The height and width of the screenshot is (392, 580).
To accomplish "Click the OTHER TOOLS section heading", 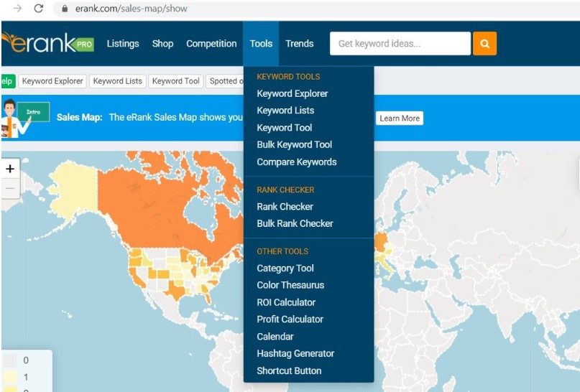I will point(282,251).
